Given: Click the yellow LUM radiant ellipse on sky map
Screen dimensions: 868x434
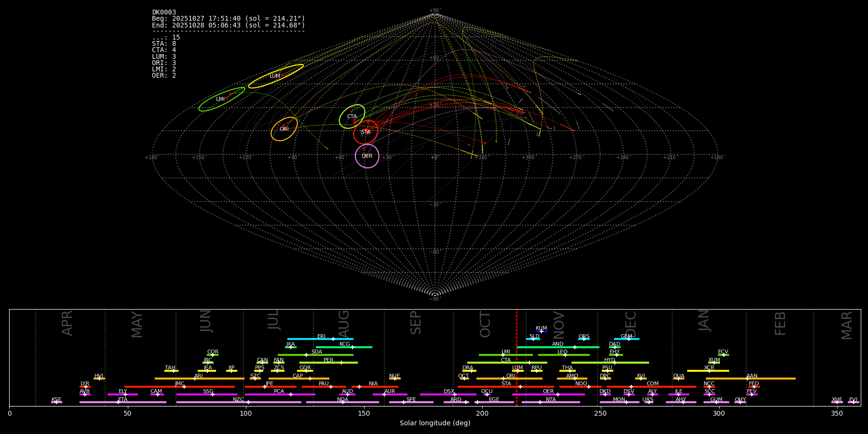Looking at the screenshot, I should pos(276,76).
